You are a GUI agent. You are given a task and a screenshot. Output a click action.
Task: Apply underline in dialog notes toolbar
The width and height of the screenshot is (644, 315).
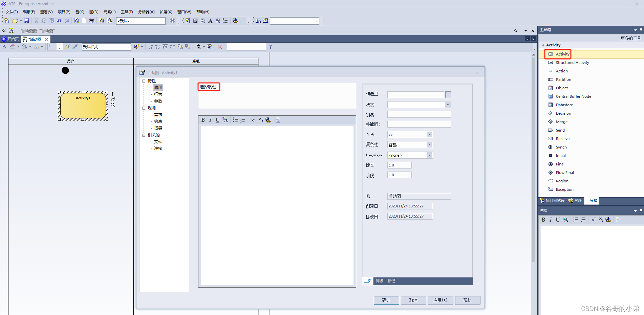[217, 120]
